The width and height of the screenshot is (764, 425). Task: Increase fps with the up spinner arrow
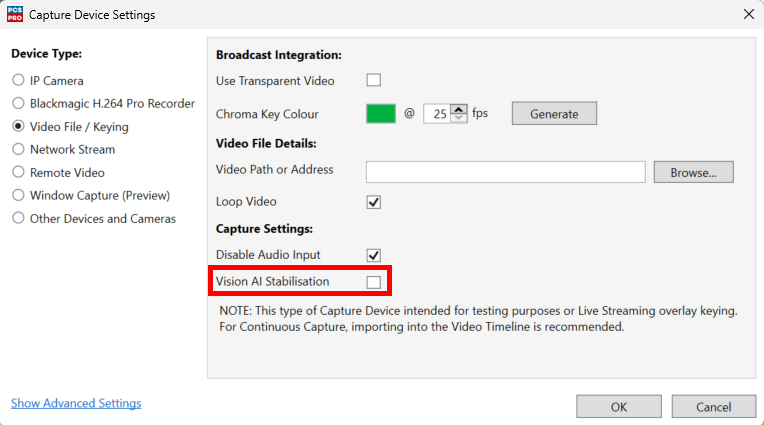[x=458, y=109]
